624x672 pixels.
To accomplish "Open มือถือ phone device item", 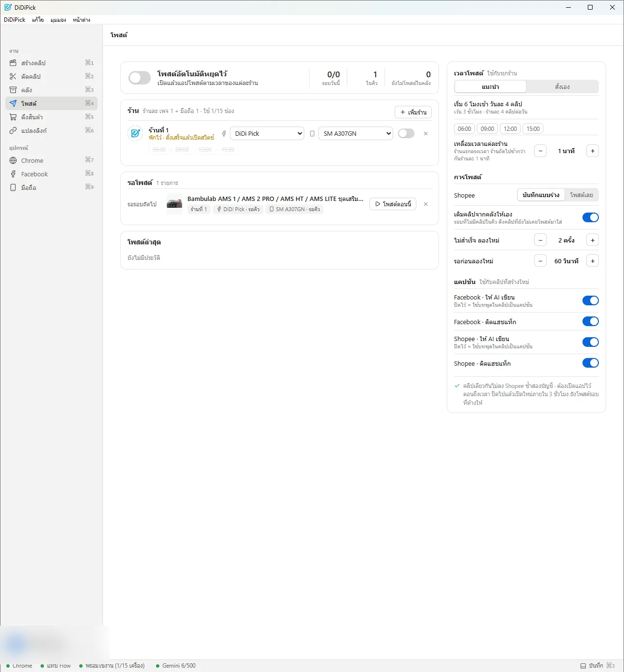I will tap(51, 187).
